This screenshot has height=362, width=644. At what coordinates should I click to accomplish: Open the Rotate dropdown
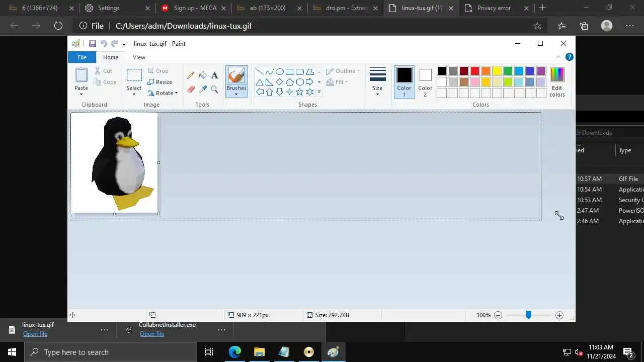(x=163, y=93)
